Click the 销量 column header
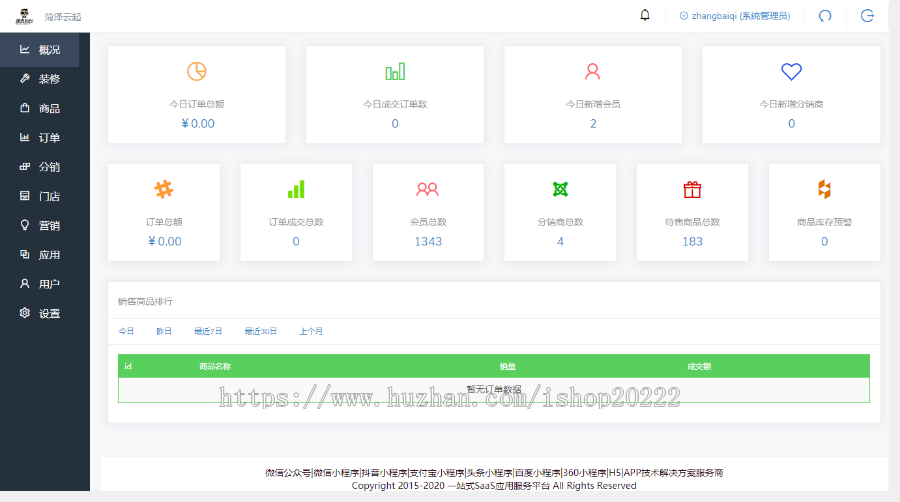The width and height of the screenshot is (900, 502). (x=507, y=366)
